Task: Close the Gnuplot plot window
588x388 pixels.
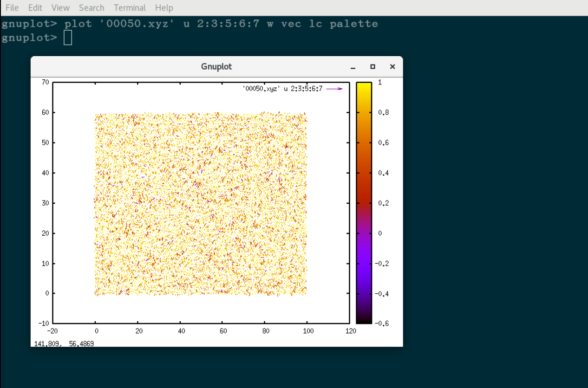Action: coord(392,67)
